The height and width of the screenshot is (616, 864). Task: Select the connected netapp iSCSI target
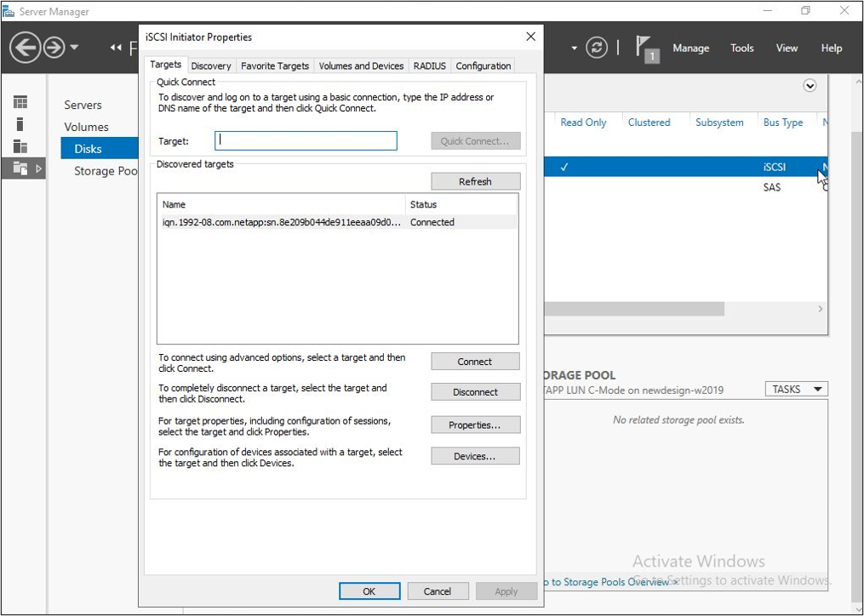point(281,222)
